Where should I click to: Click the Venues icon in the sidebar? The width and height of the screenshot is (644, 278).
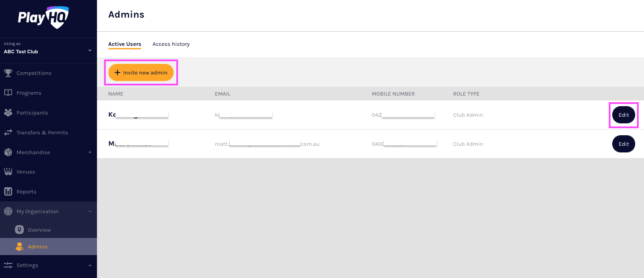(8, 171)
